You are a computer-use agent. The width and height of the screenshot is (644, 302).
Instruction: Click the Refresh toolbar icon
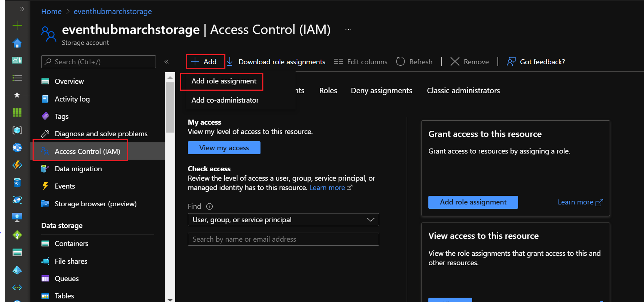[x=400, y=62]
